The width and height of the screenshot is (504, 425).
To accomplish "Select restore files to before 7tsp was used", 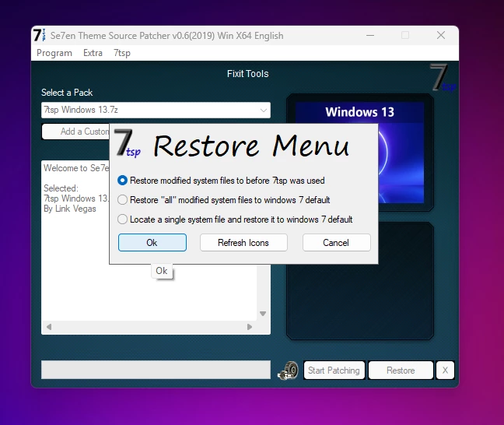I will [x=122, y=180].
